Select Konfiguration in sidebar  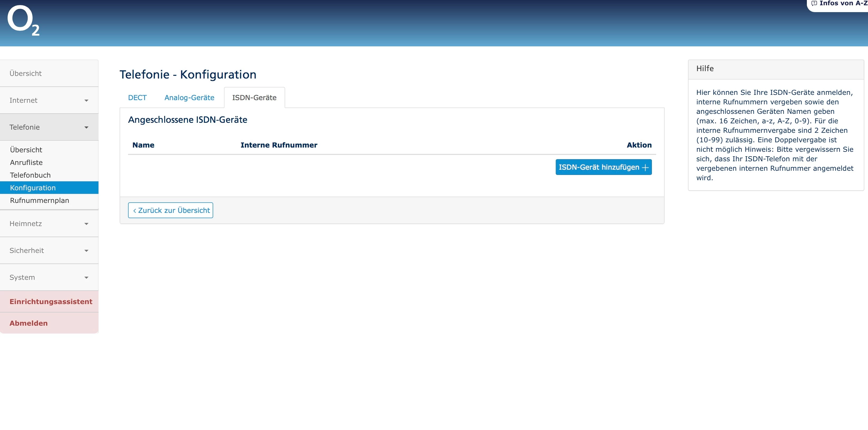pos(33,188)
